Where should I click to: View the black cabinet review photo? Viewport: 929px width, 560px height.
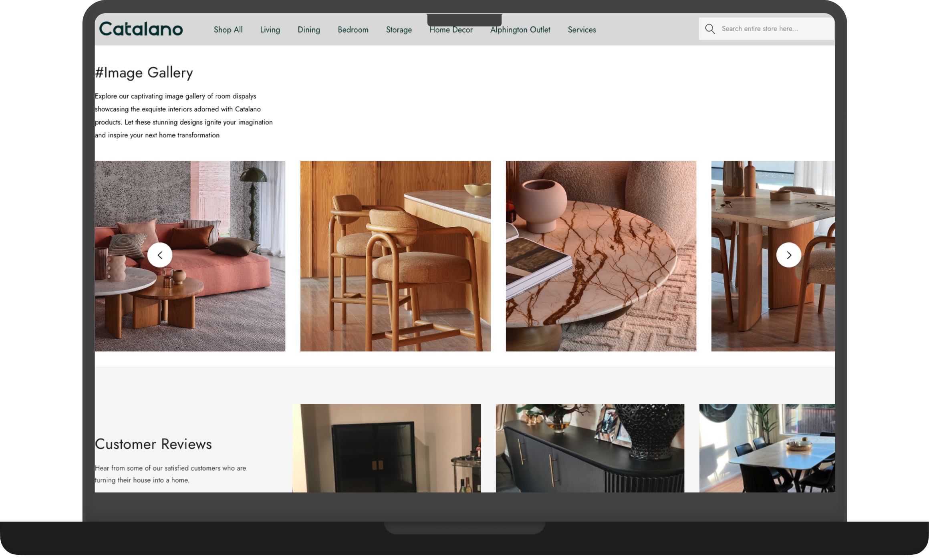(x=387, y=448)
